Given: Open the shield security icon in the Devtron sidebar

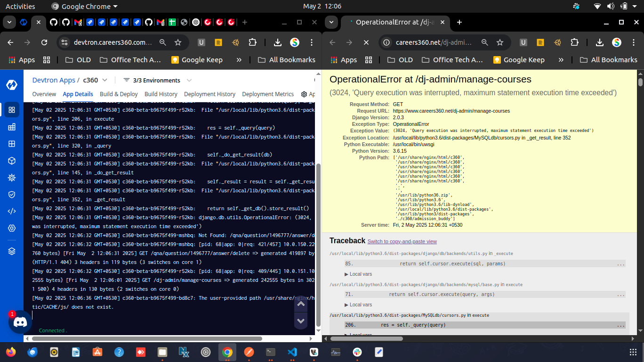Looking at the screenshot, I should [12, 194].
